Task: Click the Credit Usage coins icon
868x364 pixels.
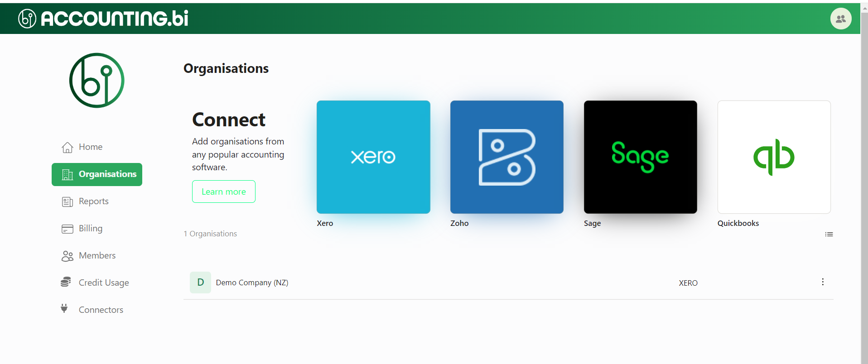Action: pyautogui.click(x=66, y=282)
